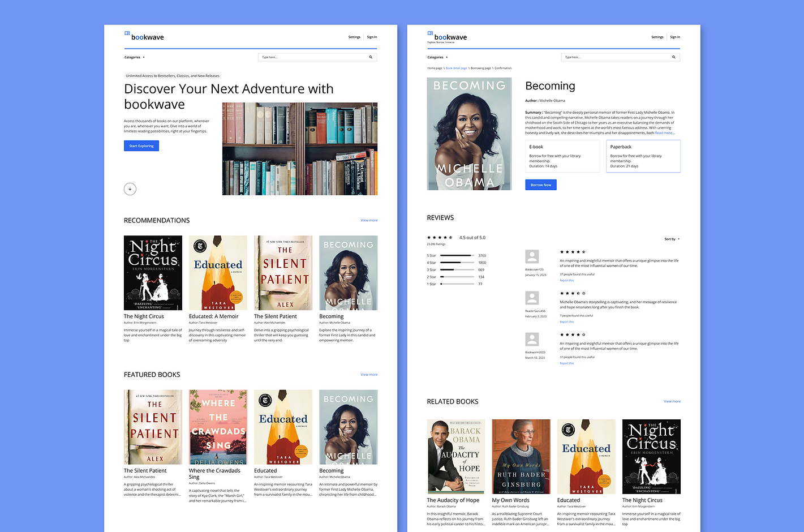804x532 pixels.
Task: Go to Book detail page breadcrumb
Action: coord(456,68)
